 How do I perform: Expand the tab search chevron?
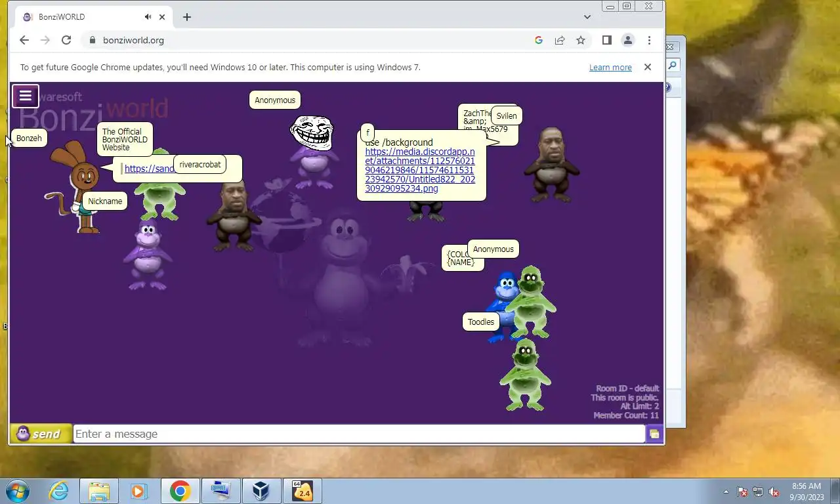tap(587, 17)
